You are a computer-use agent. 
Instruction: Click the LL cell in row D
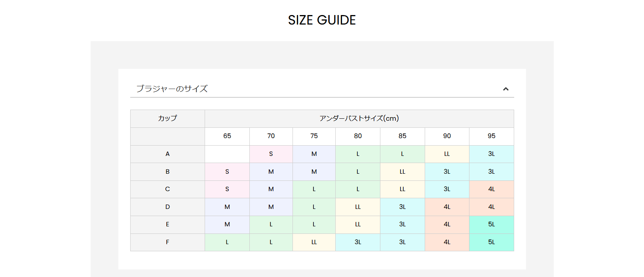coord(358,207)
